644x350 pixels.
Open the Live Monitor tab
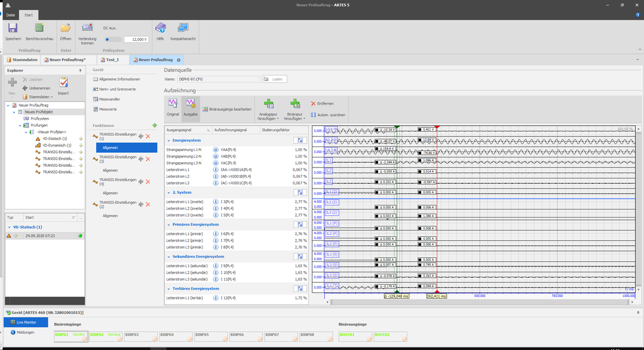click(26, 323)
